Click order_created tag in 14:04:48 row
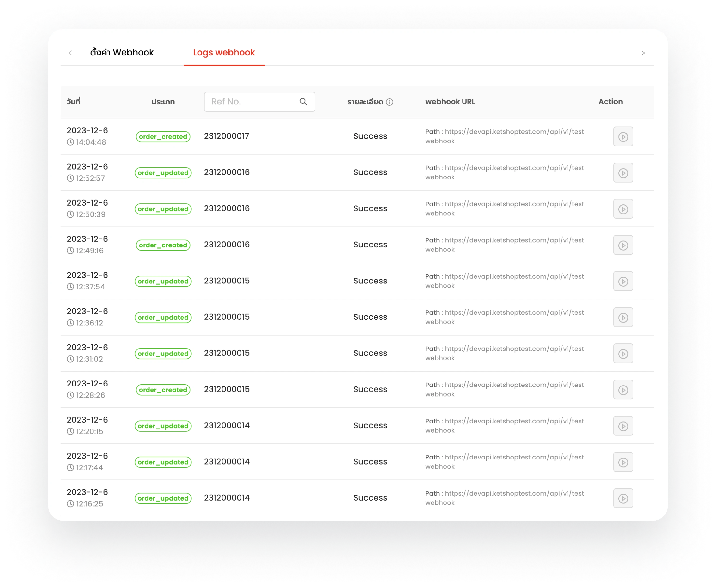This screenshot has width=716, height=588. pyautogui.click(x=163, y=136)
